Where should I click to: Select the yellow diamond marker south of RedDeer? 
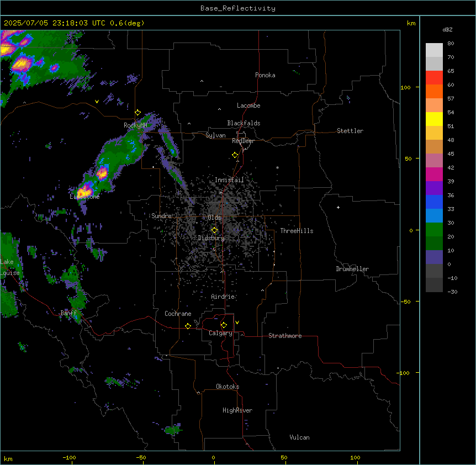click(x=235, y=155)
